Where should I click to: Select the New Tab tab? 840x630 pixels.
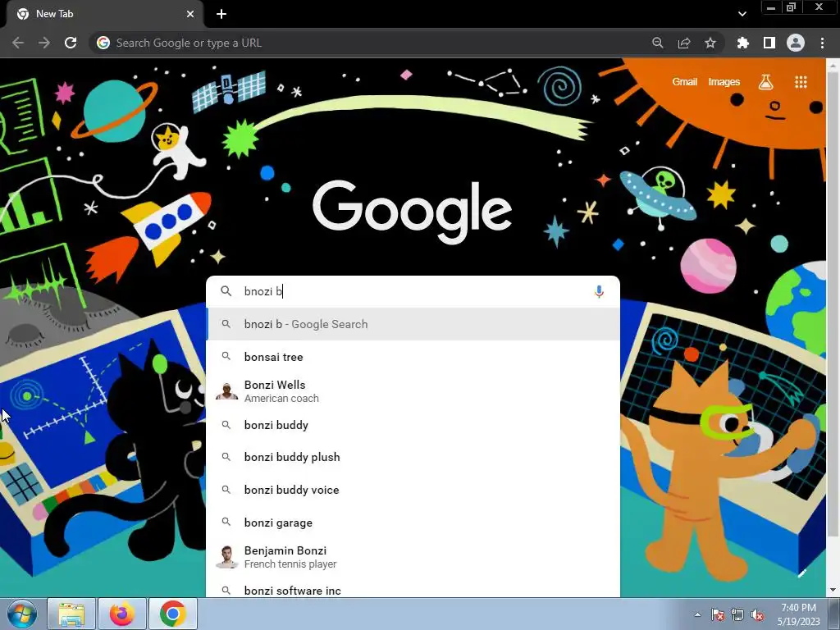[x=105, y=14]
